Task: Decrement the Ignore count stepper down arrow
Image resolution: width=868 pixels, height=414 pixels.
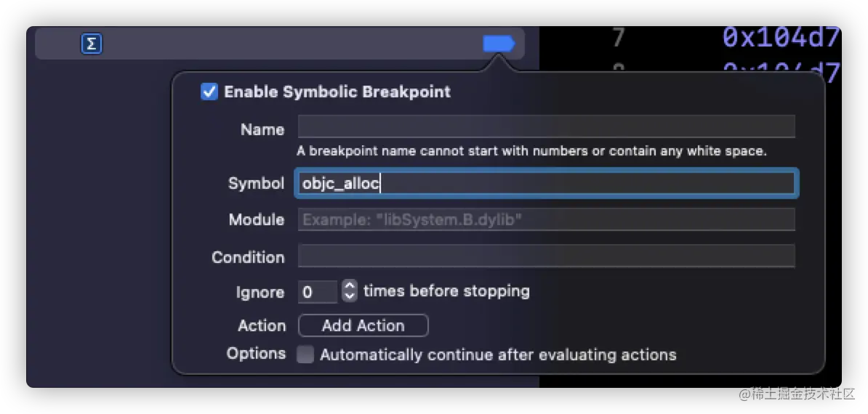Action: tap(350, 297)
